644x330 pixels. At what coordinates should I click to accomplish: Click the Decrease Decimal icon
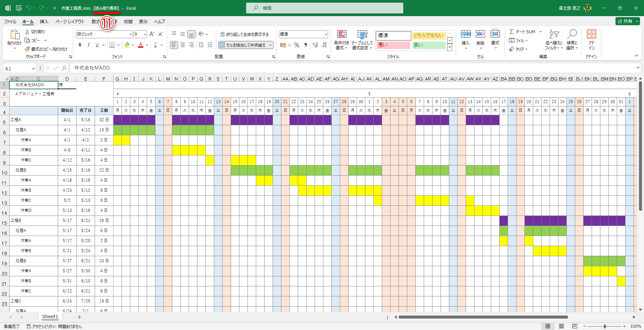(324, 45)
